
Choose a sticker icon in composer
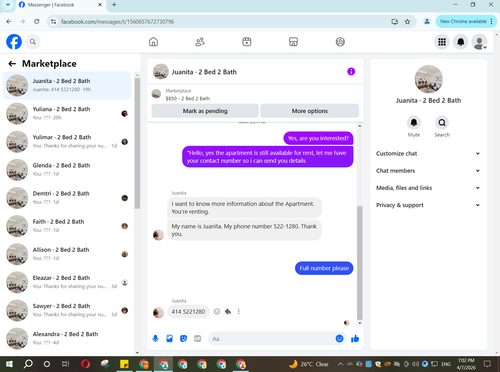(x=183, y=339)
